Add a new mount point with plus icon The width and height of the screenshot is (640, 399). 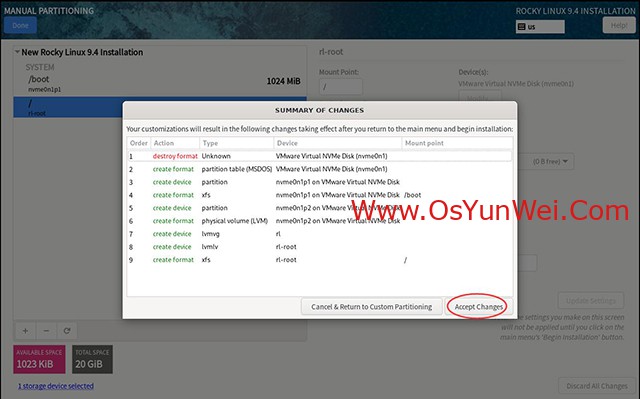click(x=25, y=331)
